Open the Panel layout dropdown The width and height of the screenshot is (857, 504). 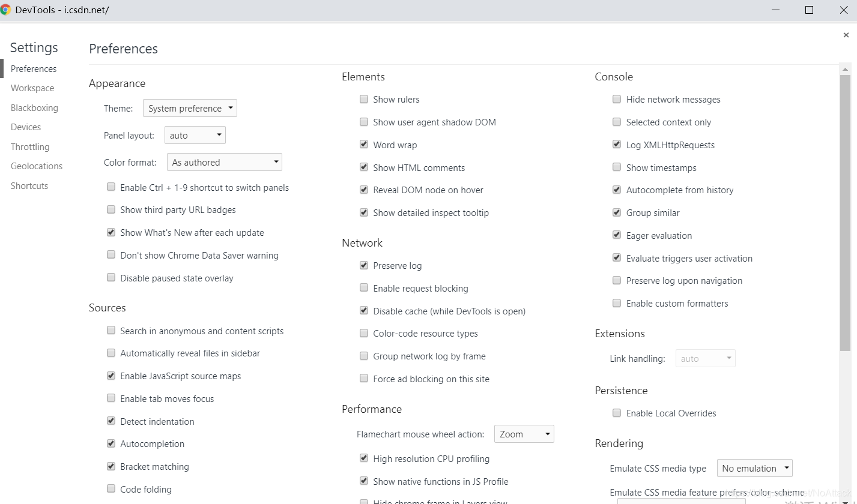pyautogui.click(x=195, y=135)
